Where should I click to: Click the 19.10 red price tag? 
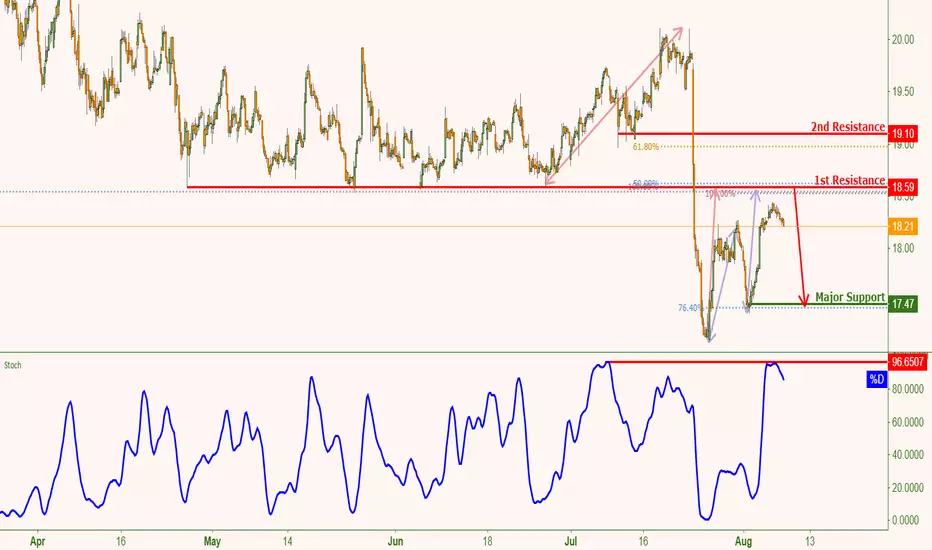903,134
